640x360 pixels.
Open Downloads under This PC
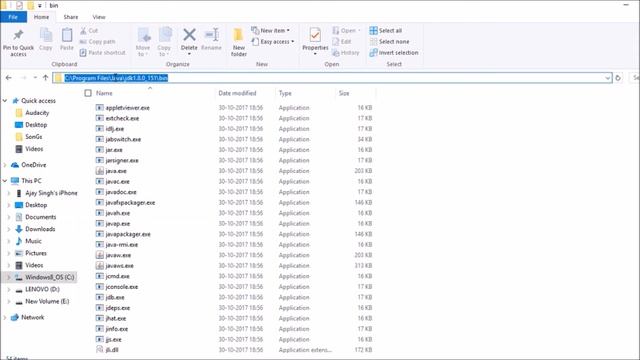(x=35, y=229)
